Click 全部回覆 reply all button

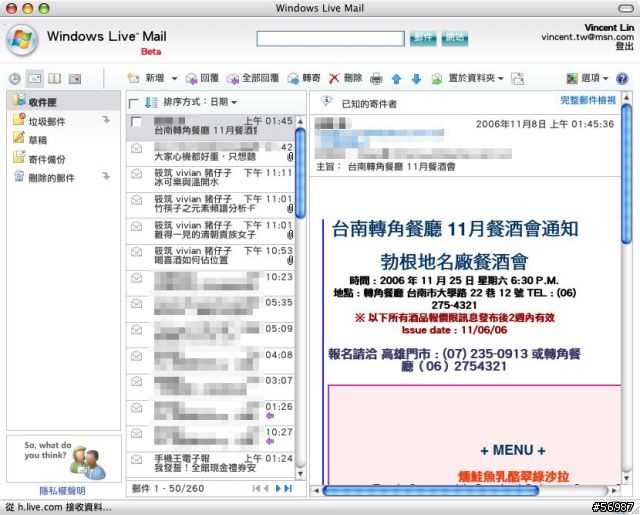point(253,78)
